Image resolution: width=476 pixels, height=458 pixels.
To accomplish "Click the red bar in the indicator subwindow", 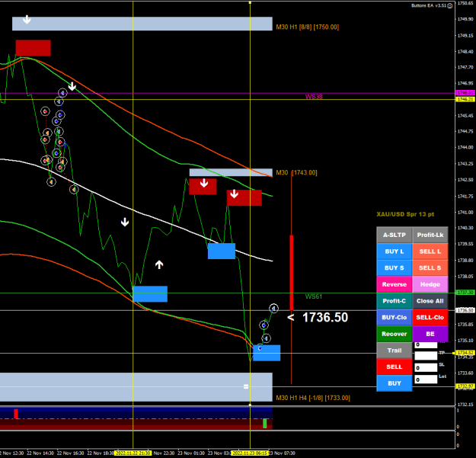I will [16, 414].
